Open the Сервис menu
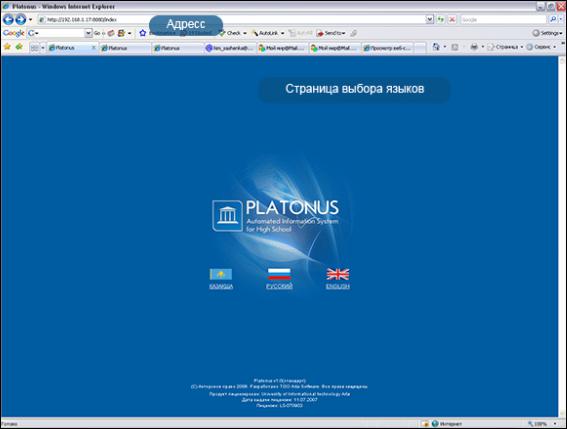This screenshot has width=567, height=429. [541, 47]
